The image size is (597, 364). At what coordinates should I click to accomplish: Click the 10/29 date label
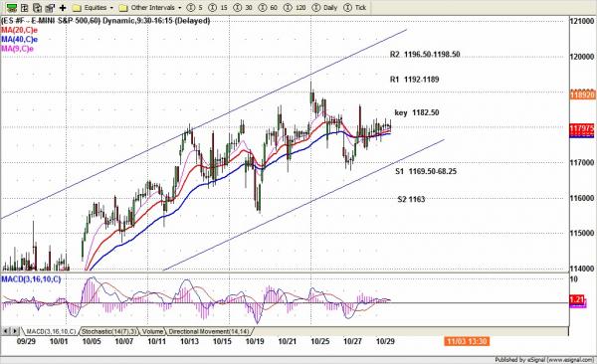[385, 341]
